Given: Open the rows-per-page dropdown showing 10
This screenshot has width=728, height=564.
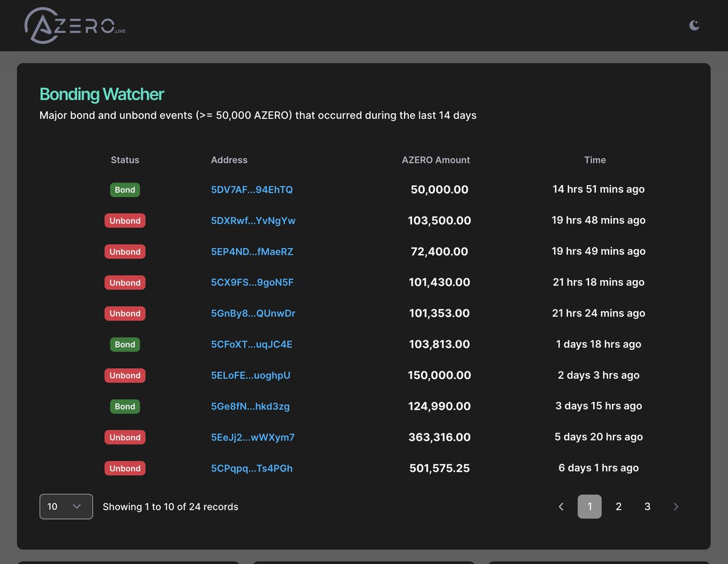Looking at the screenshot, I should 66,506.
